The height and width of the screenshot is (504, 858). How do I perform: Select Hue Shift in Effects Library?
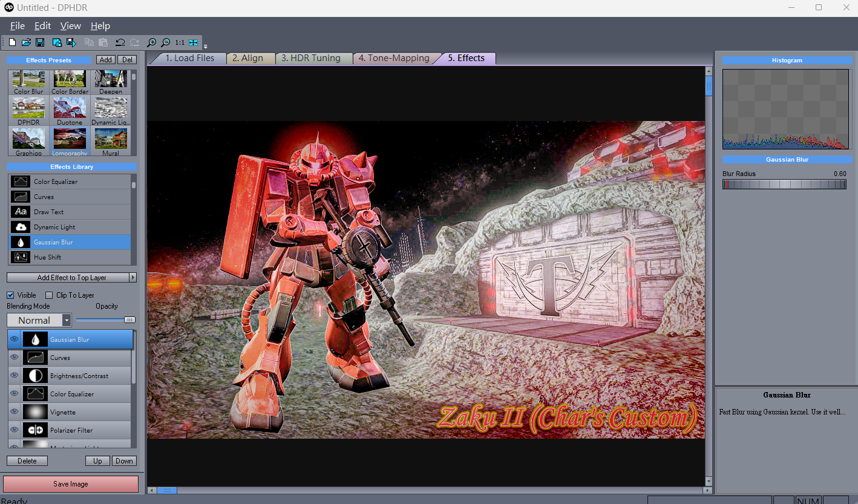70,257
